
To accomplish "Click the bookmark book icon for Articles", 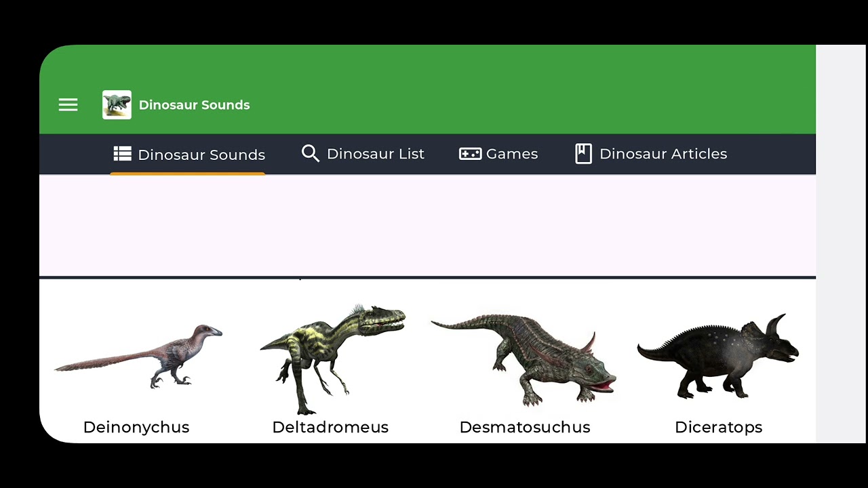I will pyautogui.click(x=583, y=154).
